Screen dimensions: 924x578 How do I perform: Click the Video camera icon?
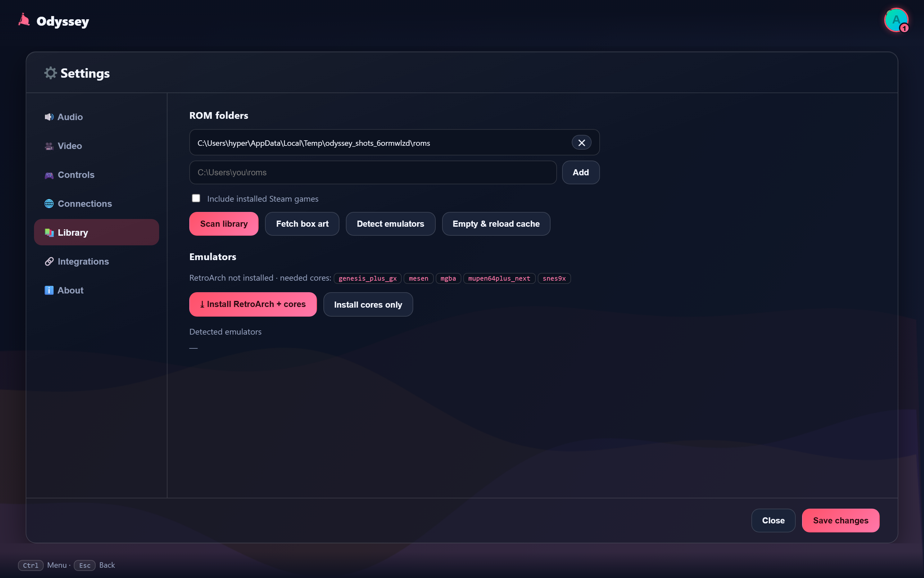(x=49, y=146)
